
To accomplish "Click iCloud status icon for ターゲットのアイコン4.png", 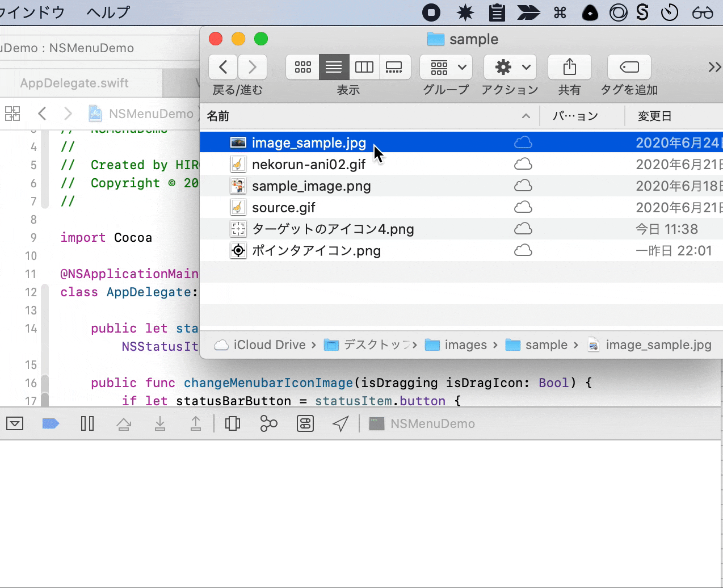I will 523,229.
